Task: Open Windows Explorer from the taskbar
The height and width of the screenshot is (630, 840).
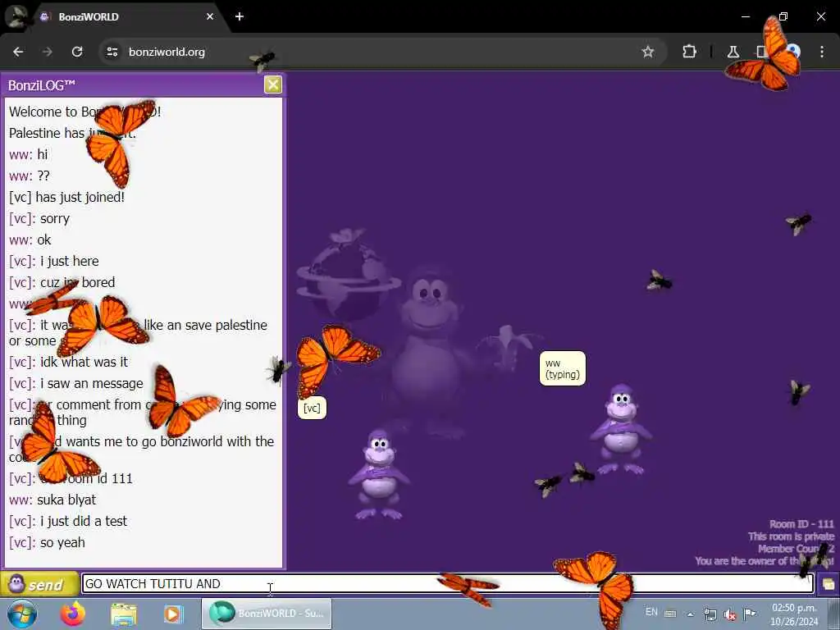Action: point(124,614)
